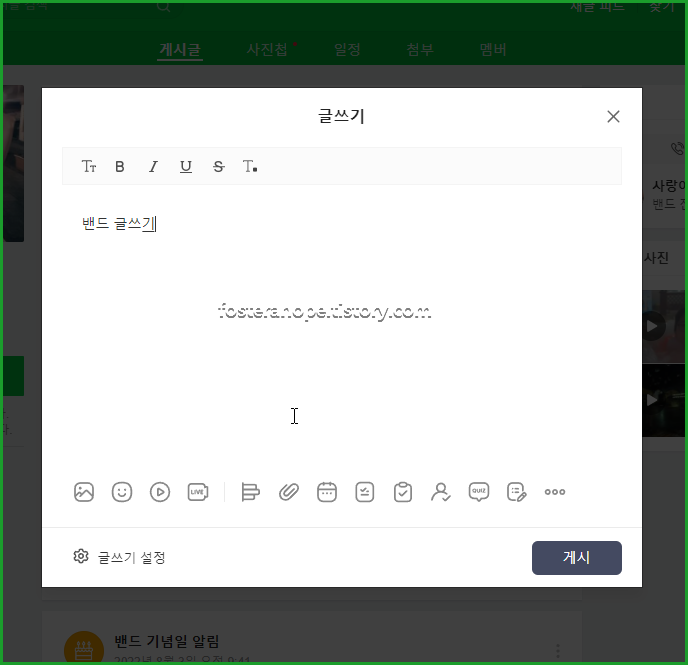Create a quiz with the QUIZ icon

(479, 492)
